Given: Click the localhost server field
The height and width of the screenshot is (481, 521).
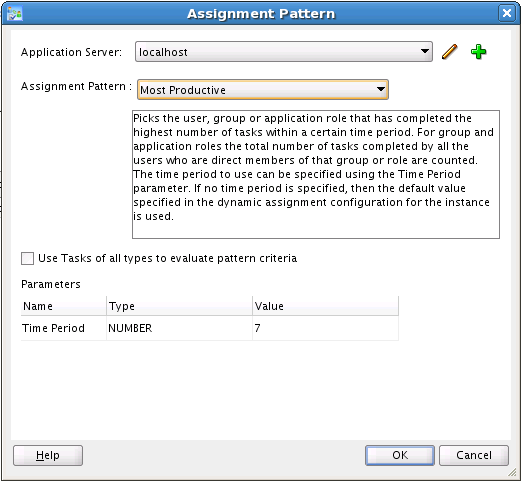Looking at the screenshot, I should click(x=284, y=52).
